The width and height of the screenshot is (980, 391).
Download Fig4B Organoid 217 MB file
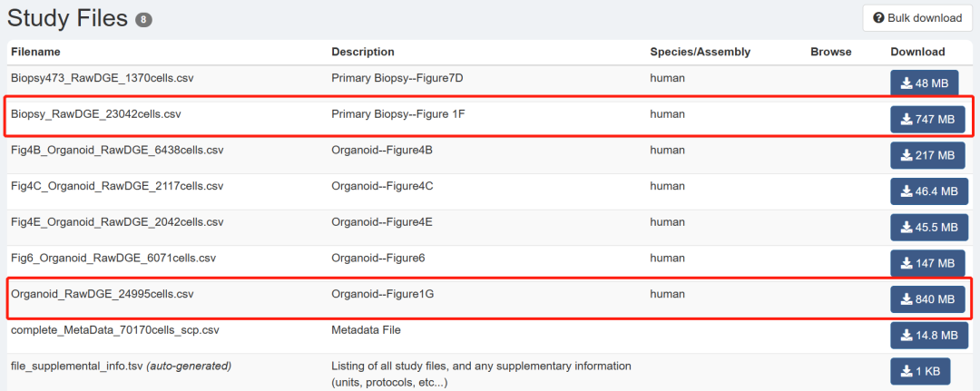click(x=926, y=155)
